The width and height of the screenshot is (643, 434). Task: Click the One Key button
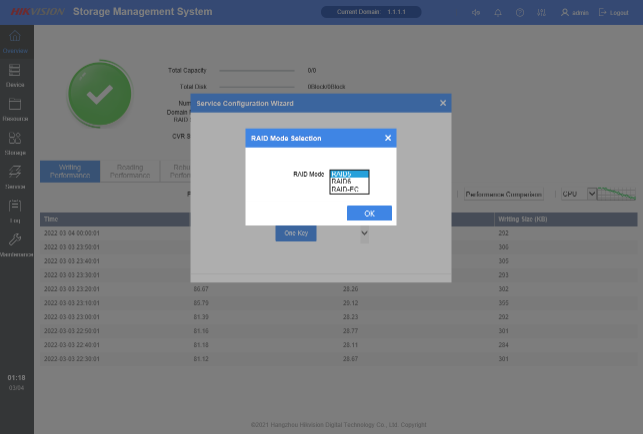pos(296,233)
